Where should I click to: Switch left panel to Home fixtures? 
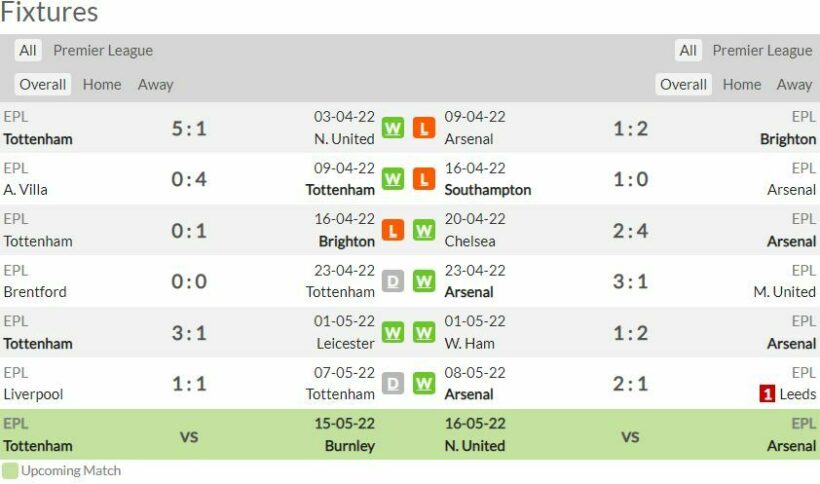coord(102,84)
